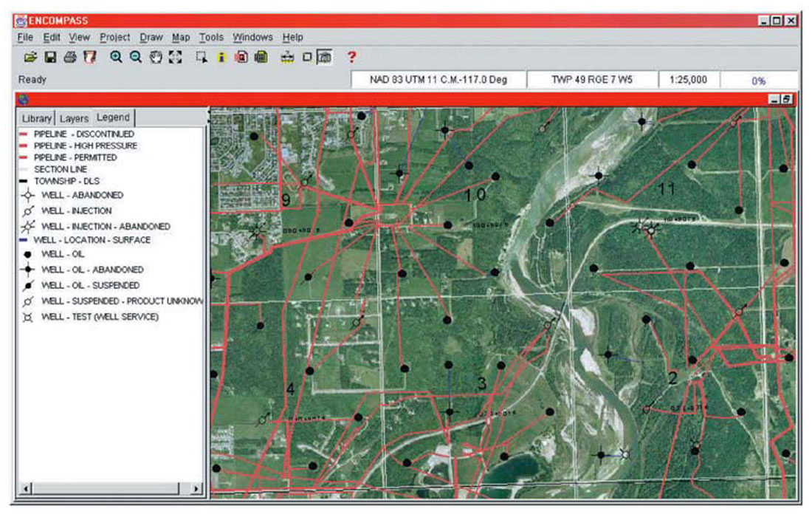Click the legend panel right scroll arrow
This screenshot has width=812, height=517.
pos(196,488)
